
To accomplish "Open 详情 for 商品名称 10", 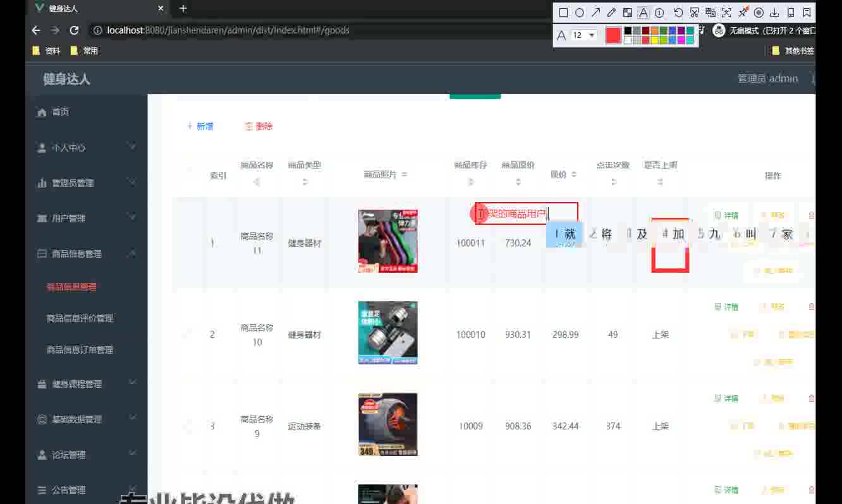I will point(726,307).
